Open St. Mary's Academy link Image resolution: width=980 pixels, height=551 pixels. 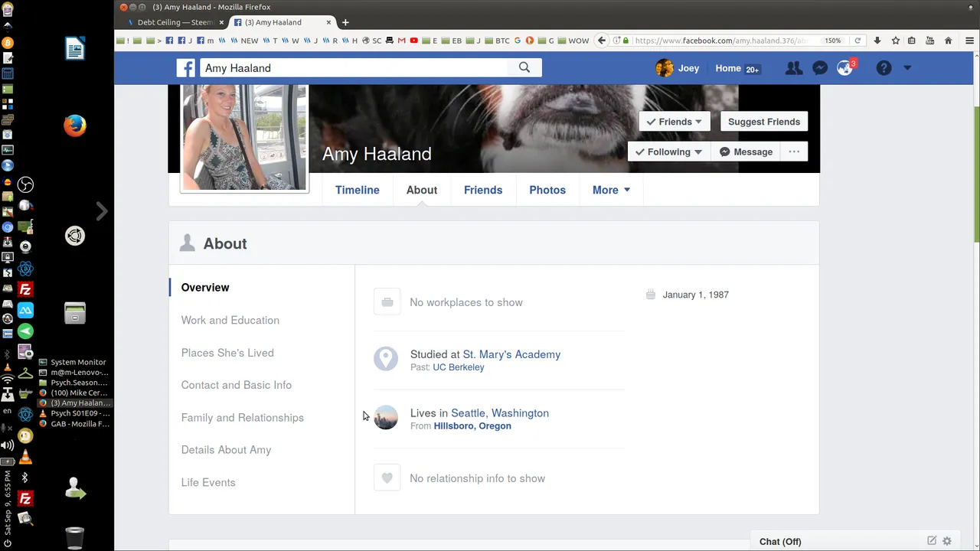[511, 354]
